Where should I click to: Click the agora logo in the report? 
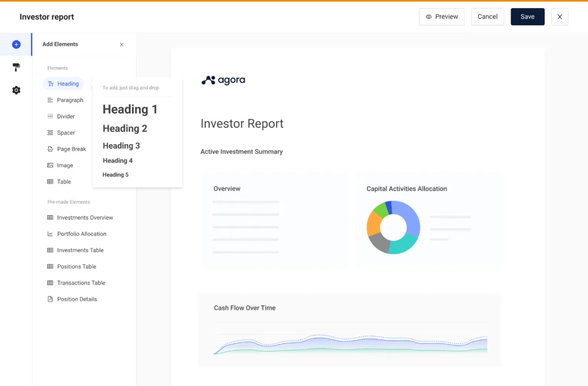(223, 80)
